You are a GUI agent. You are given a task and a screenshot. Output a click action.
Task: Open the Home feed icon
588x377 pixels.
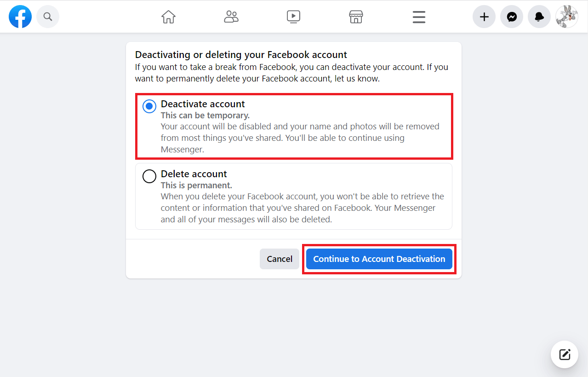[168, 17]
